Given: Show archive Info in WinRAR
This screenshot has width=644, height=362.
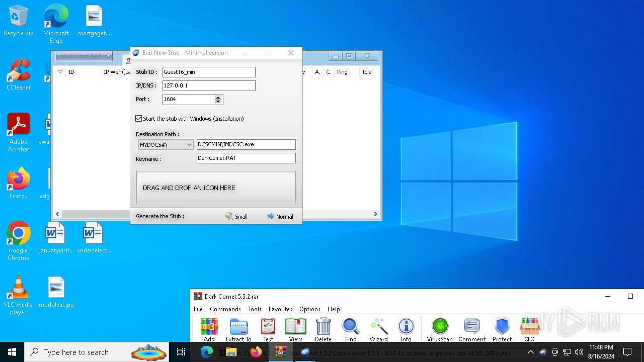Looking at the screenshot, I should (406, 329).
